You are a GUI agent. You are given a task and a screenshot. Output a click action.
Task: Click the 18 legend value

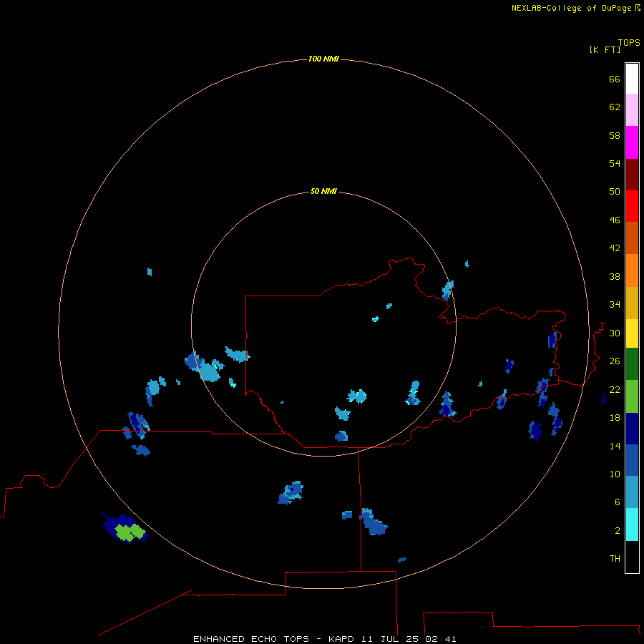point(615,417)
